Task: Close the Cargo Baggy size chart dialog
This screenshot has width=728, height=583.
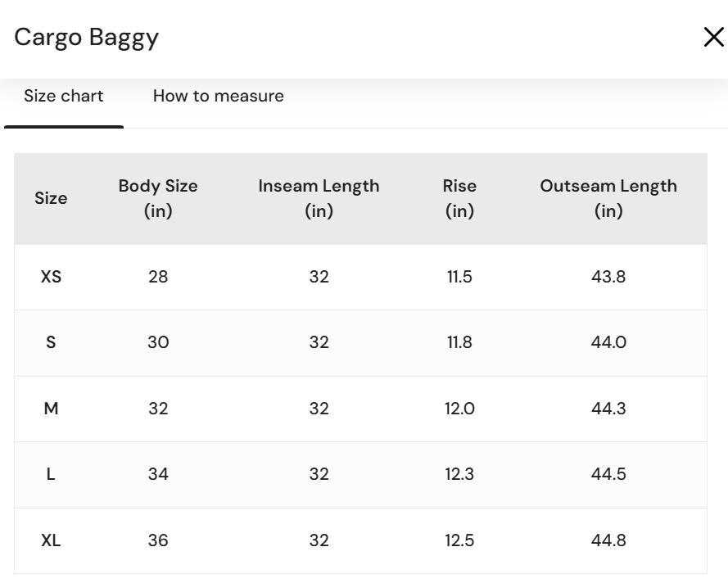Action: click(x=713, y=37)
